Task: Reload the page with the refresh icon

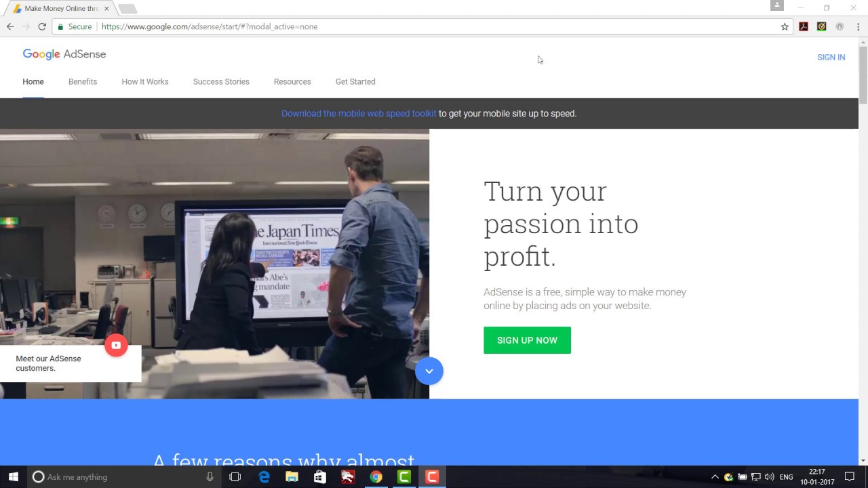Action: click(42, 26)
